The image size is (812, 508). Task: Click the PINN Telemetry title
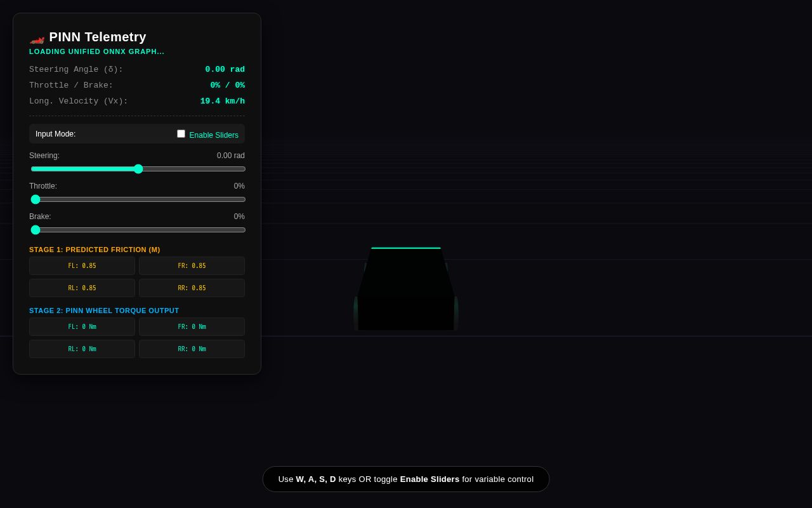[98, 37]
